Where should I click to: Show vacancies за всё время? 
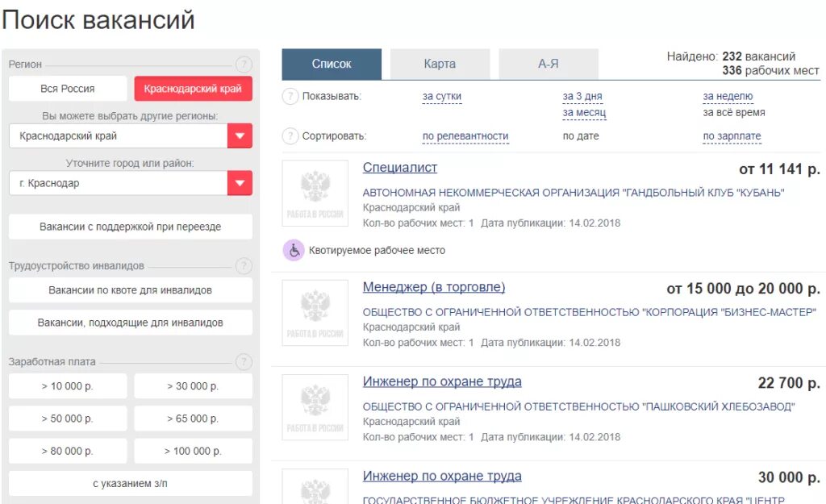click(x=734, y=112)
